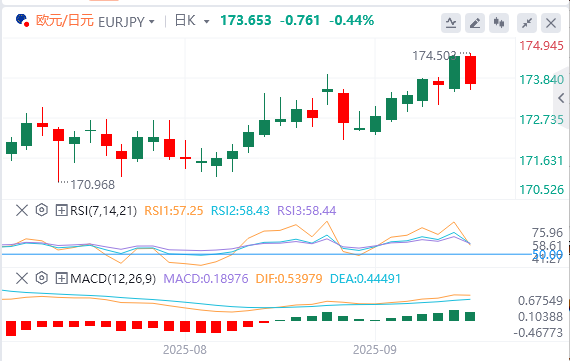Remove the MACD indicator panel
570x361 pixels.
(x=22, y=278)
